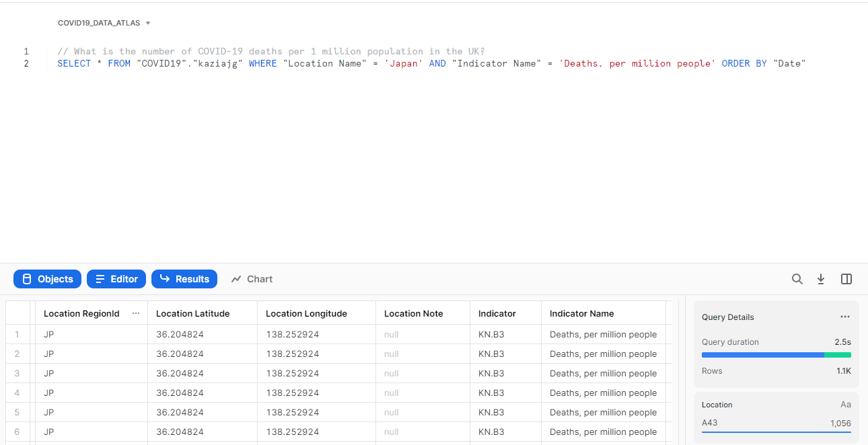Screen dimensions: 868x445
Task: Click 138.252924 longitude cell in row 3
Action: click(316, 373)
